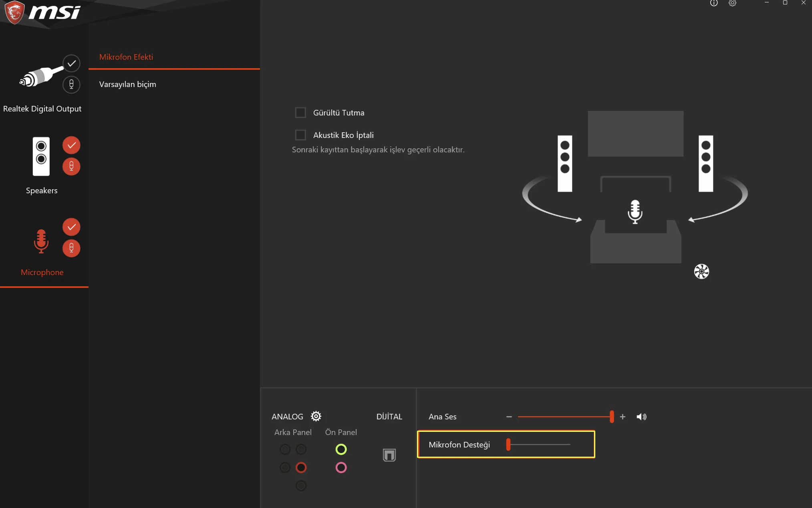Image resolution: width=812 pixels, height=508 pixels.
Task: Select the Speakers device
Action: point(41,157)
